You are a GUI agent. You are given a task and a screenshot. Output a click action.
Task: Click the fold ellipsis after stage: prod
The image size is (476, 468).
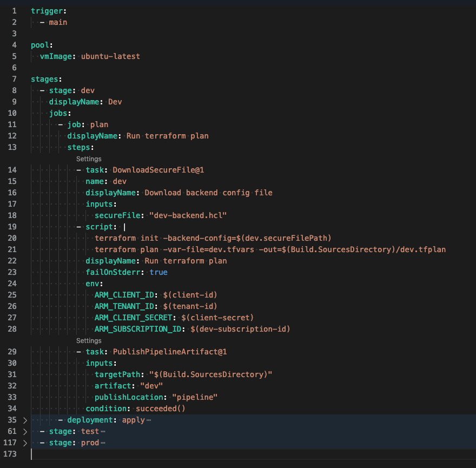(103, 443)
